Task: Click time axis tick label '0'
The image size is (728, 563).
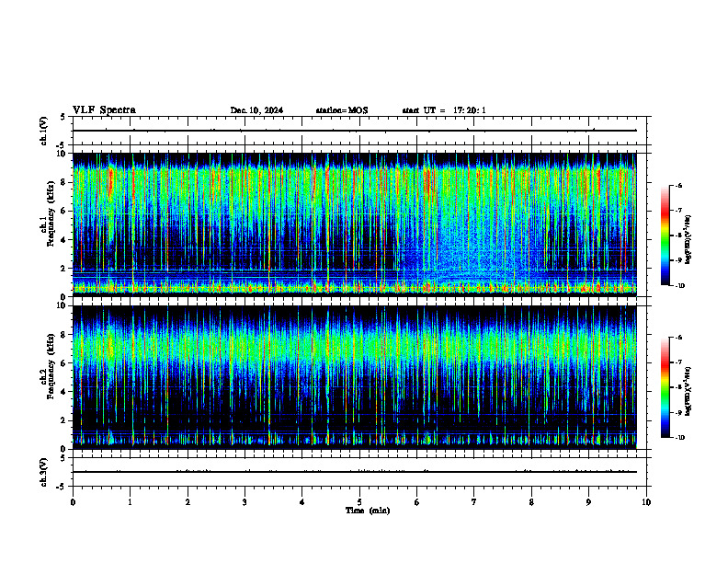Action: tap(73, 502)
